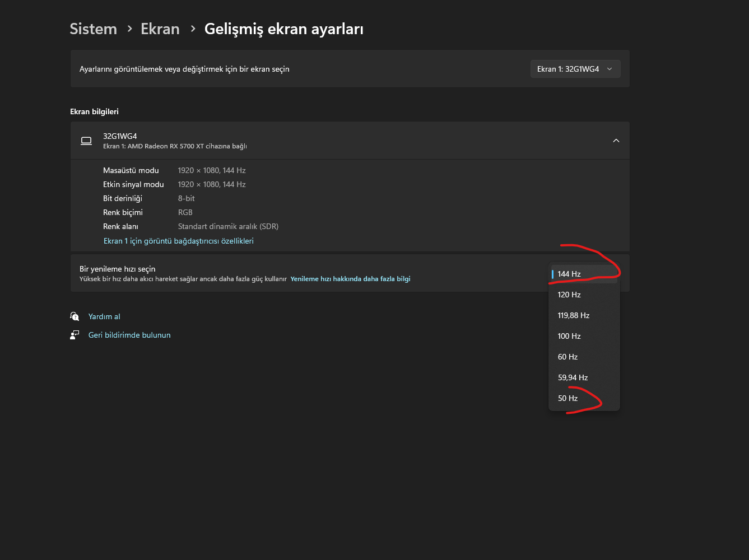Open the Yardım al link
The image size is (749, 560).
pyautogui.click(x=104, y=316)
